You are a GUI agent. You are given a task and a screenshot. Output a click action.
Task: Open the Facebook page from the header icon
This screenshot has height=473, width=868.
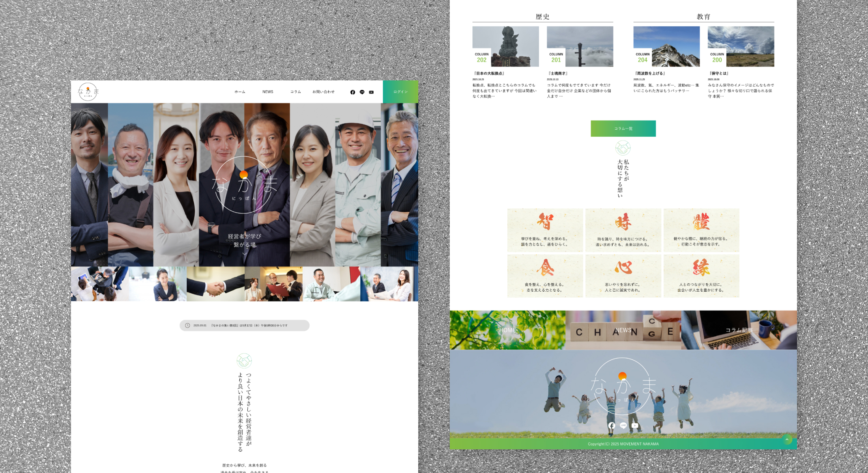pos(352,92)
